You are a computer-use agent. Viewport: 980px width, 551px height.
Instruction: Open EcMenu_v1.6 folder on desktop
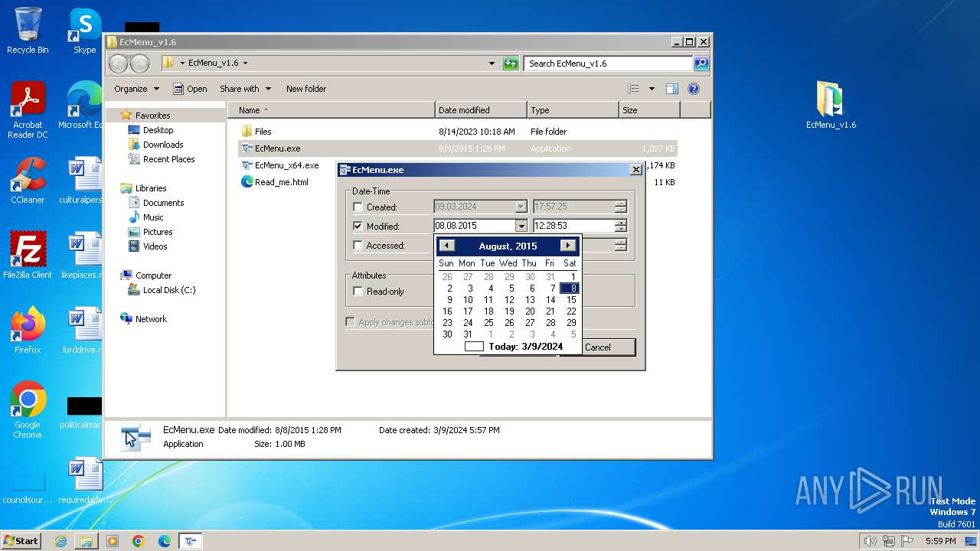point(831,106)
